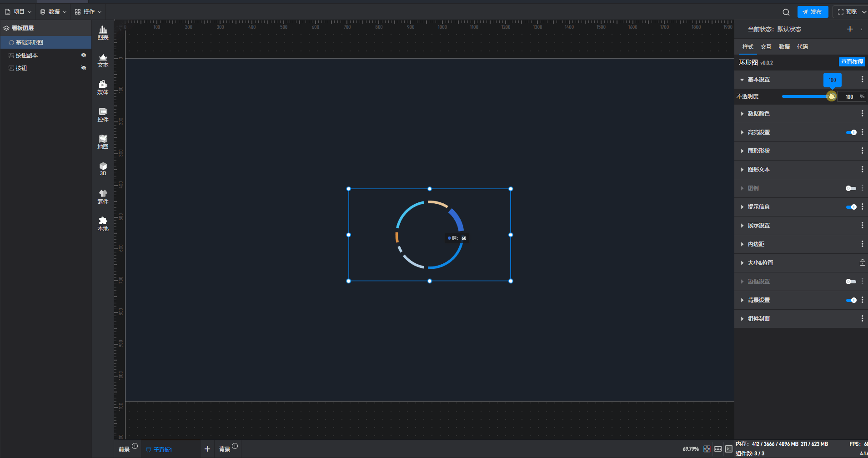The width and height of the screenshot is (868, 458).
Task: Click the search magnifier icon
Action: (x=786, y=12)
